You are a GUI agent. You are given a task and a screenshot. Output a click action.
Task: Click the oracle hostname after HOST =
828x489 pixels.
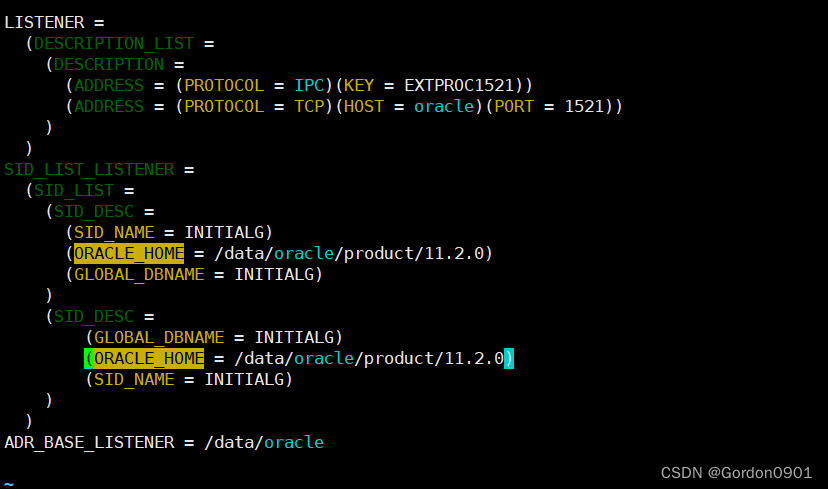click(x=444, y=107)
